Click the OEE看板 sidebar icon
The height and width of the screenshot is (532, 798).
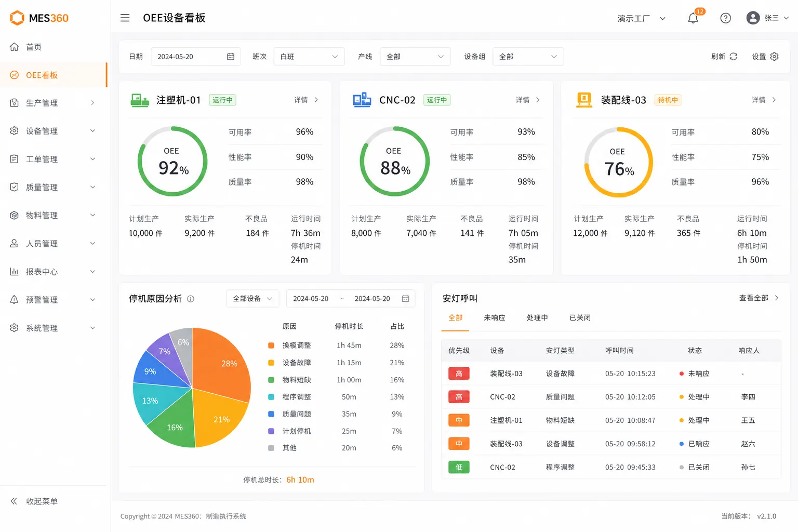[x=15, y=75]
